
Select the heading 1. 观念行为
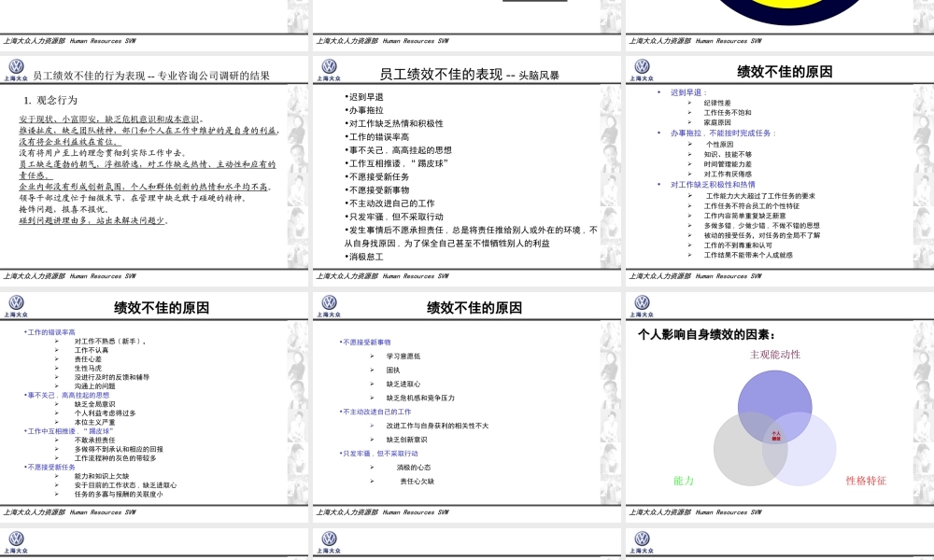coord(50,100)
